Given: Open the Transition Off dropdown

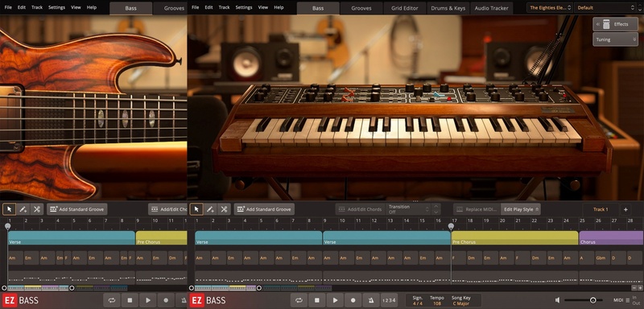Looking at the screenshot, I should [408, 209].
